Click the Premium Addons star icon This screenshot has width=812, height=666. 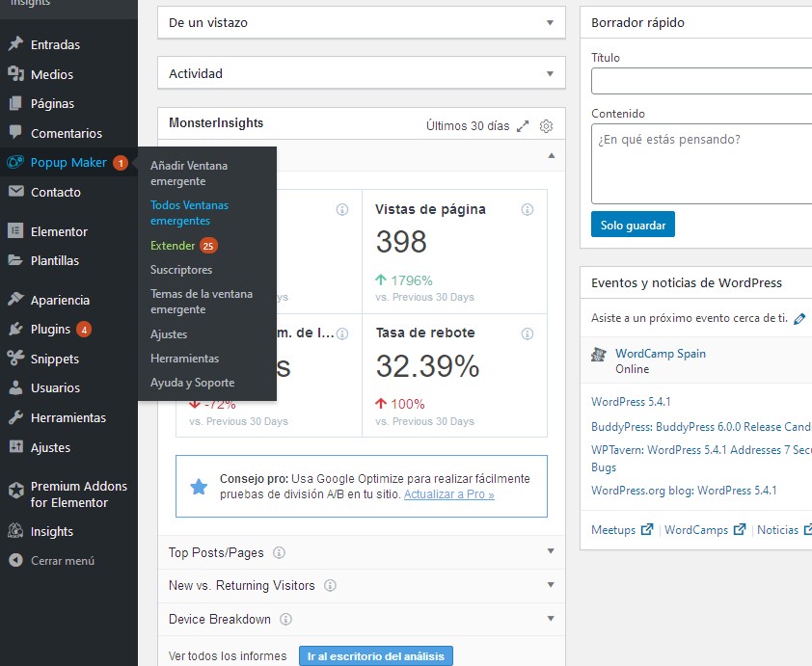pyautogui.click(x=16, y=490)
